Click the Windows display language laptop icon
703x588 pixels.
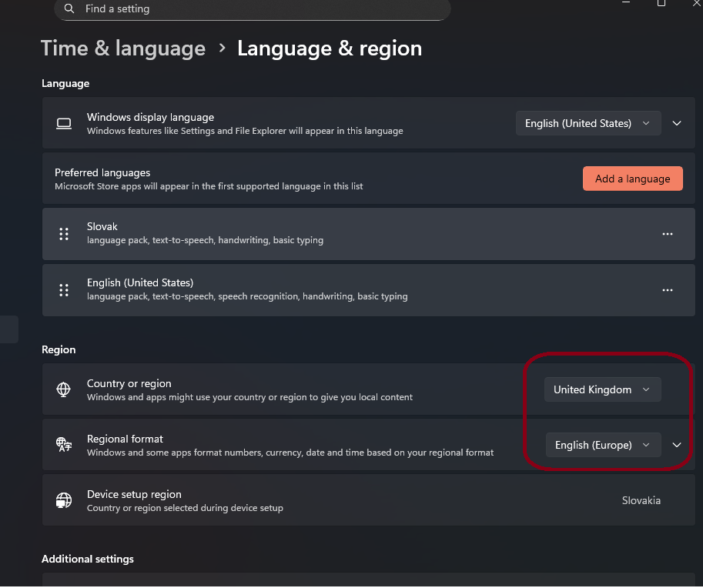64,123
